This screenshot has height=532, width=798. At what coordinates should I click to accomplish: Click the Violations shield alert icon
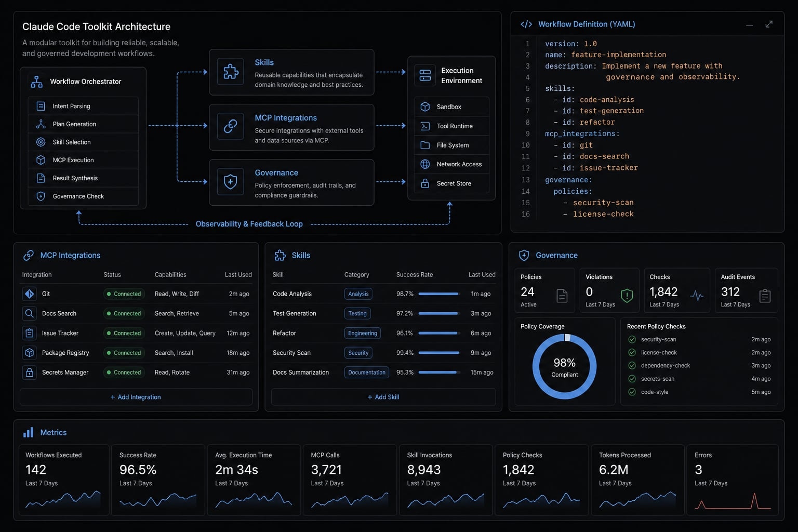627,296
